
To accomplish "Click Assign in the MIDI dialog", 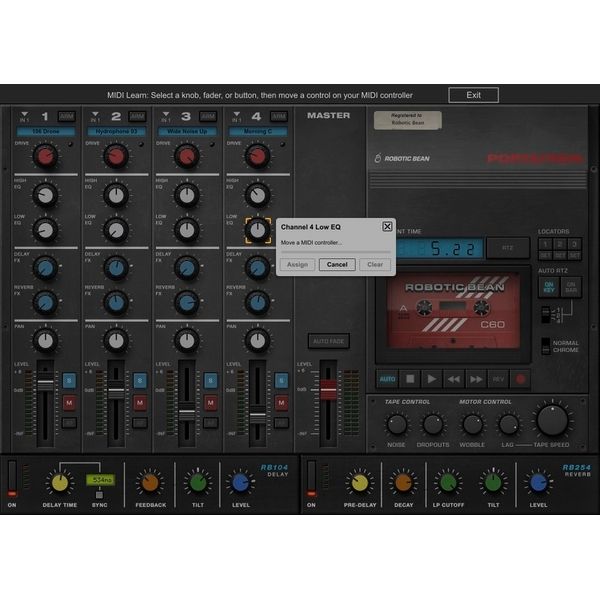I will point(297,264).
